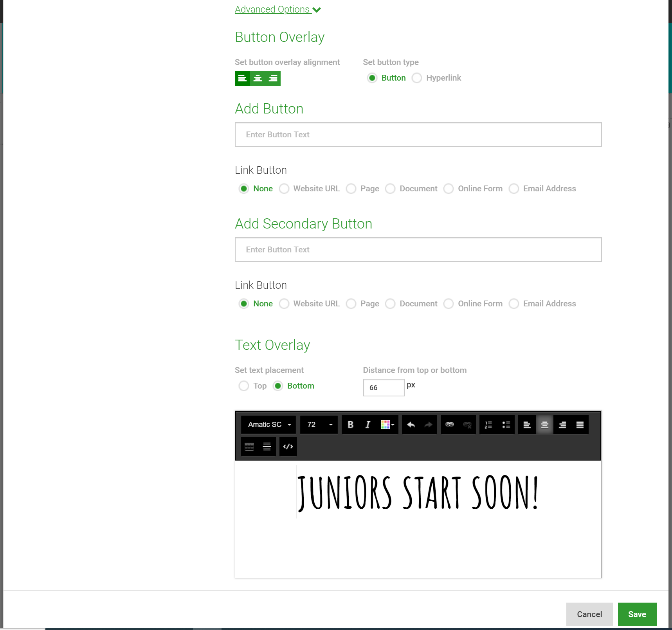
Task: Choose Page for secondary Link Button
Action: pyautogui.click(x=351, y=304)
